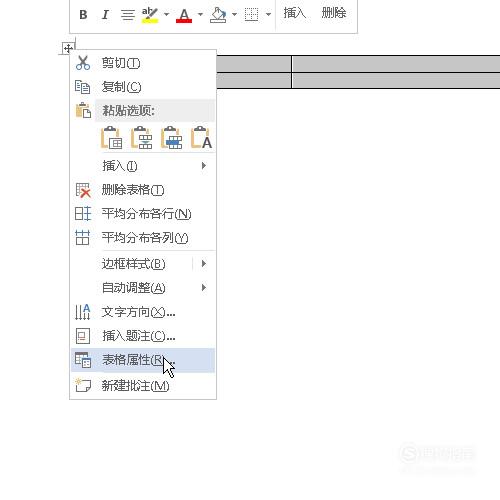This screenshot has height=500, width=500.
Task: Click the bottom-right table cell
Action: [396, 80]
